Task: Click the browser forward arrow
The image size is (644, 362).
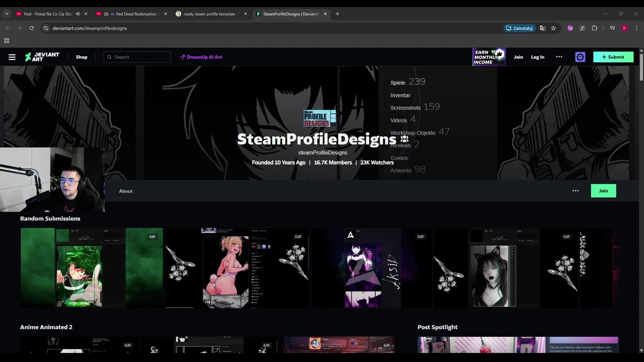Action: click(19, 28)
